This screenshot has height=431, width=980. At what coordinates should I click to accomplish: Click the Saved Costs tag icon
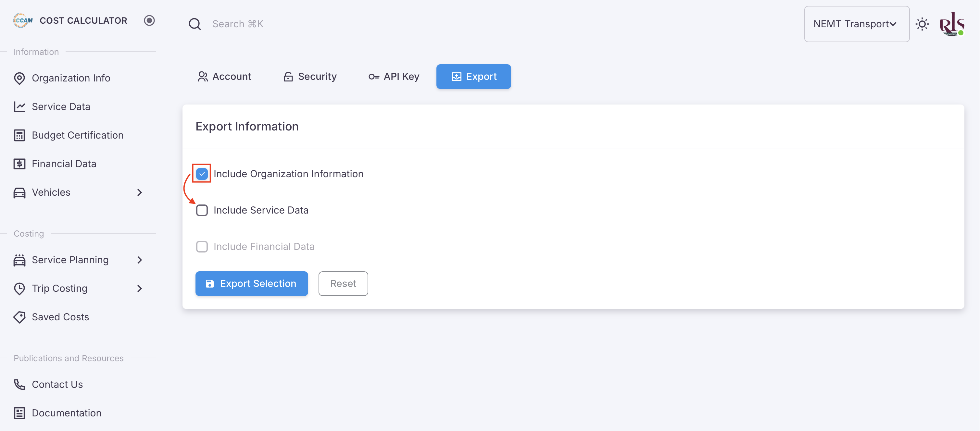tap(19, 317)
